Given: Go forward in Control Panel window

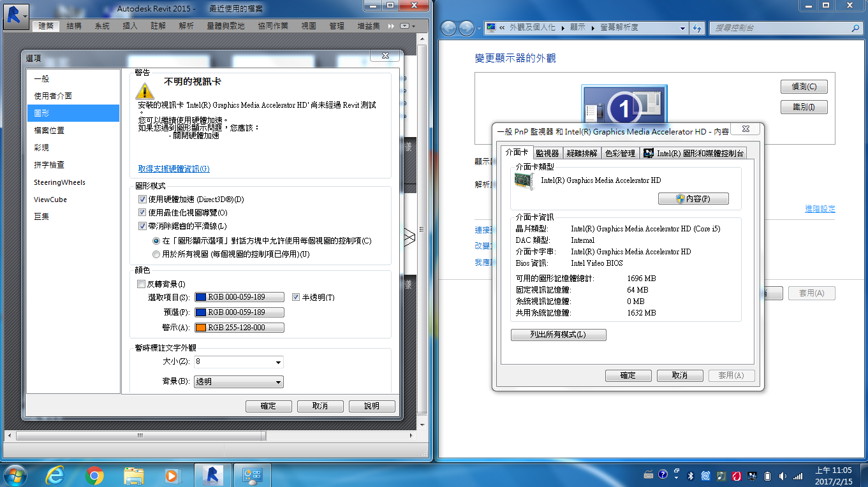Looking at the screenshot, I should click(x=467, y=28).
